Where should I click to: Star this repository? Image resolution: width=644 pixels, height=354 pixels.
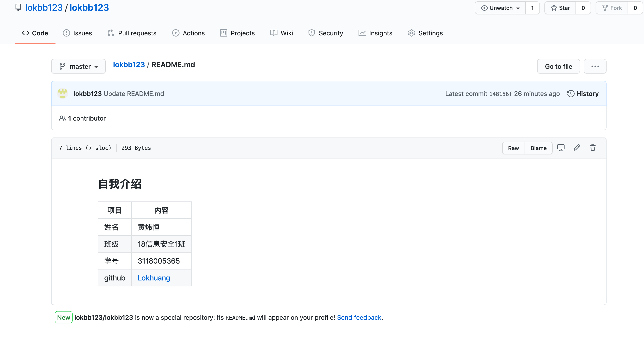click(560, 8)
